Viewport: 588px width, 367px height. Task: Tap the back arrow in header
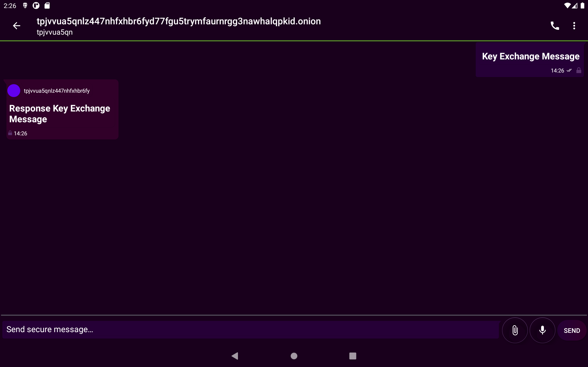pyautogui.click(x=17, y=25)
